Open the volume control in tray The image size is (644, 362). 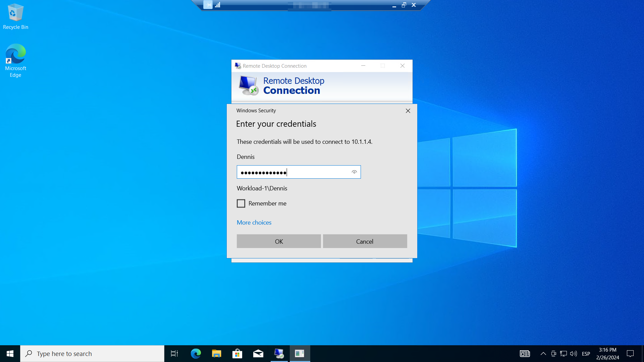click(x=574, y=354)
